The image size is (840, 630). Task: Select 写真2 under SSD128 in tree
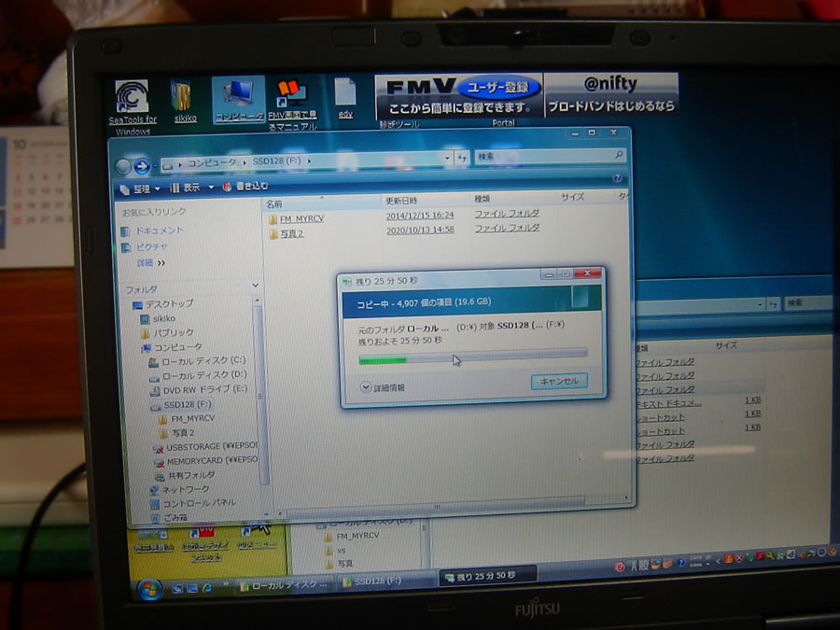pos(177,433)
